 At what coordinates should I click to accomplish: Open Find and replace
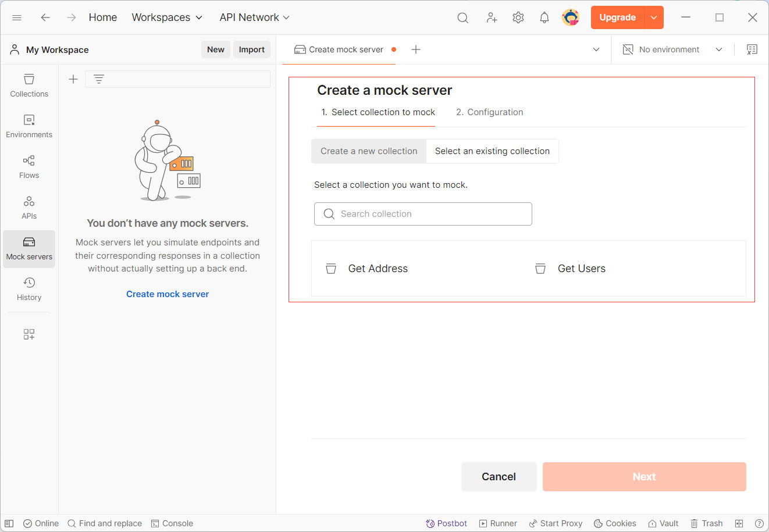coord(105,523)
